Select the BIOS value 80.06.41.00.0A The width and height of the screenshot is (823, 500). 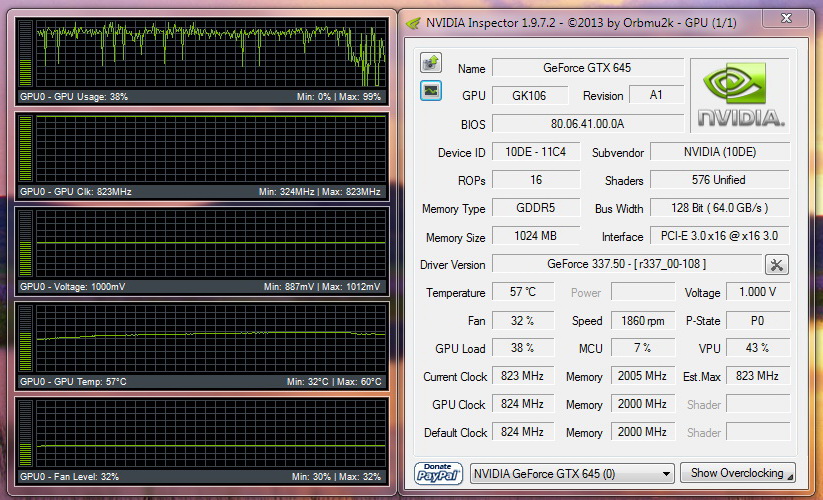[x=588, y=124]
